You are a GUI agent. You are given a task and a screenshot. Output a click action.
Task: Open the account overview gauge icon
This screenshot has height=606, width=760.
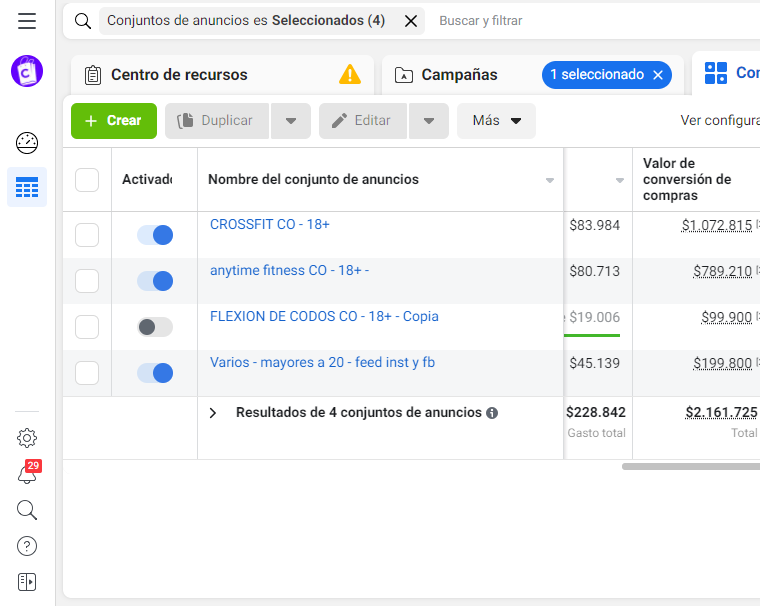pos(27,143)
